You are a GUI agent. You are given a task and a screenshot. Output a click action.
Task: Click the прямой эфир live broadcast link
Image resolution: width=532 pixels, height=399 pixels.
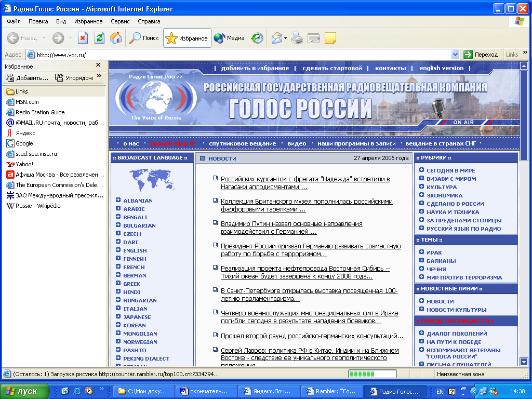click(x=172, y=143)
